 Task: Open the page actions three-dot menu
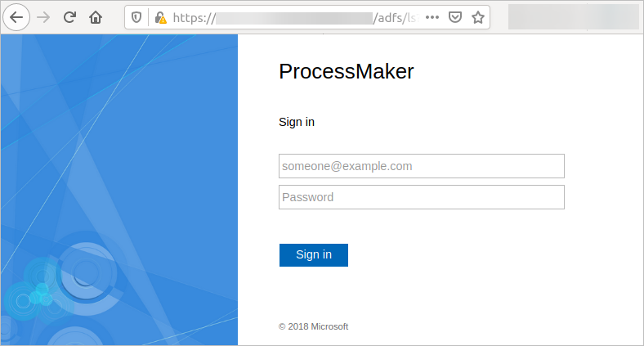pyautogui.click(x=432, y=17)
